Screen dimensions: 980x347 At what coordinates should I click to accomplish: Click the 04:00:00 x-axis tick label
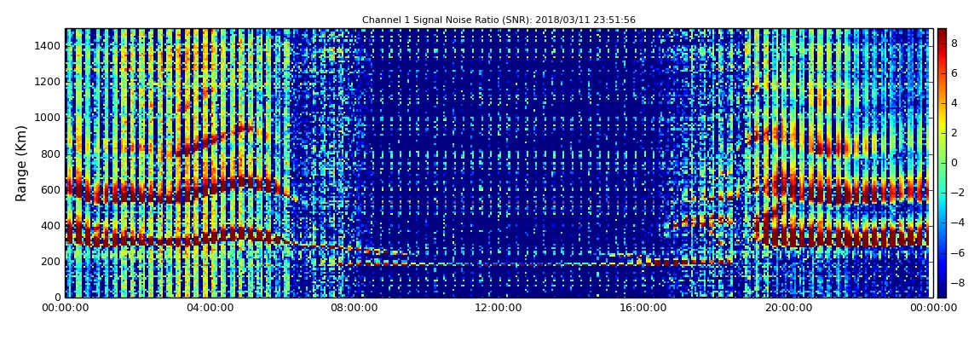coord(210,308)
